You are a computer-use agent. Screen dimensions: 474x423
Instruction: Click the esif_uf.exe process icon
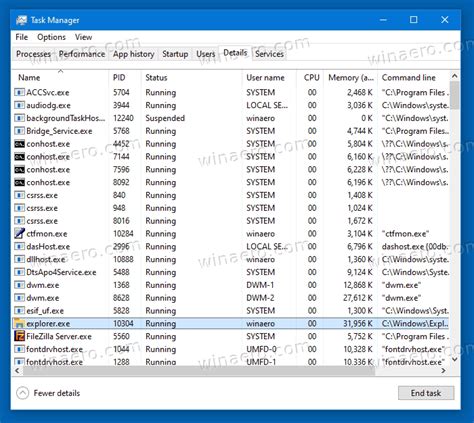pyautogui.click(x=19, y=311)
